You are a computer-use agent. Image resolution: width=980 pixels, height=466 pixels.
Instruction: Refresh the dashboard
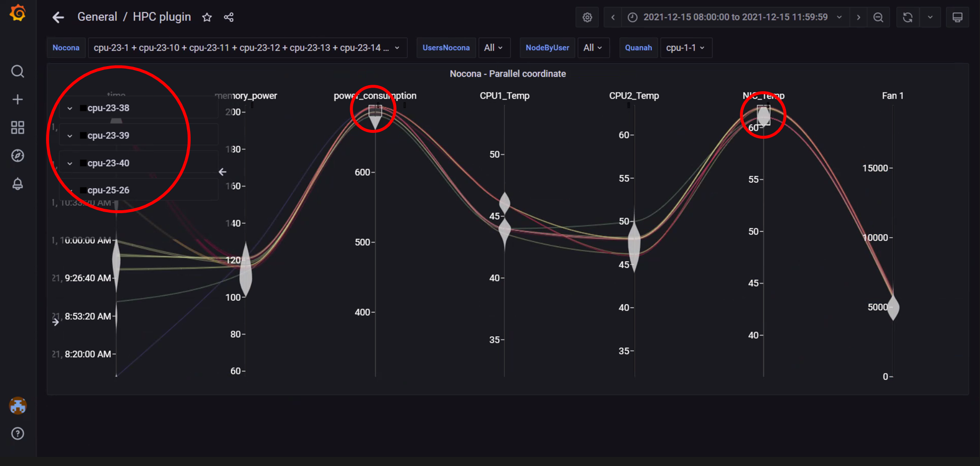pos(907,18)
